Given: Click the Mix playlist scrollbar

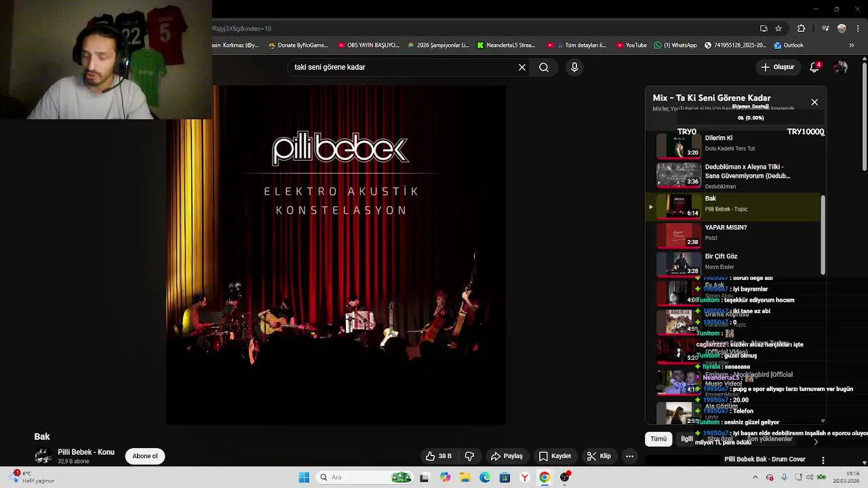Looking at the screenshot, I should 823,234.
